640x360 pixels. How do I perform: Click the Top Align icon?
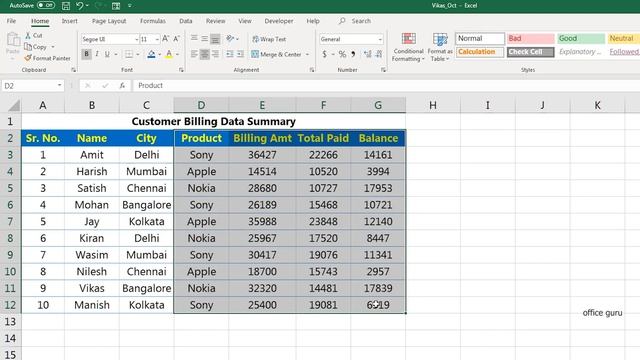[x=194, y=39]
